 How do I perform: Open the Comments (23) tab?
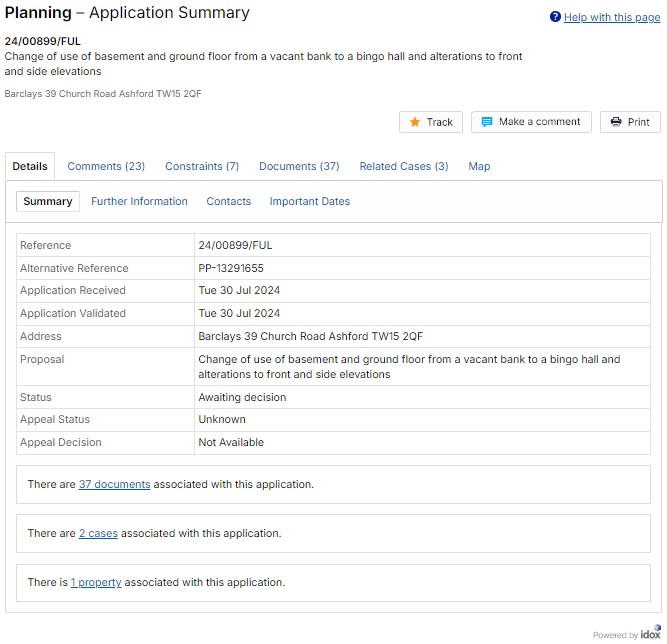[106, 166]
